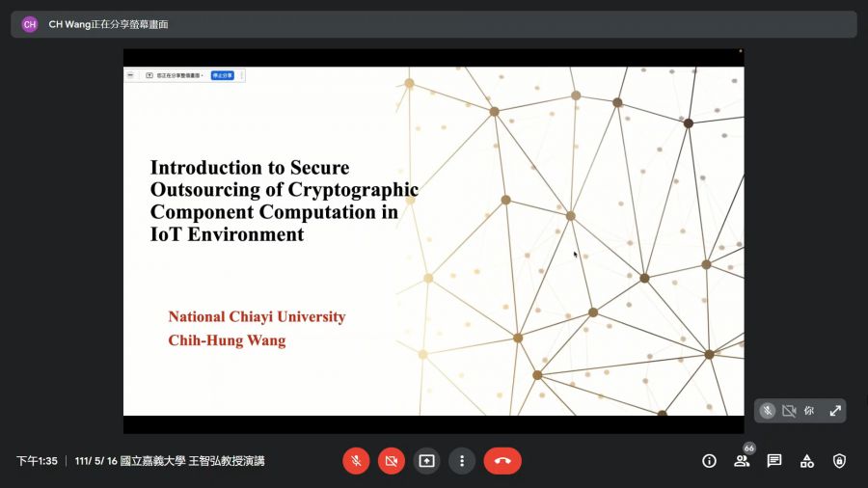Click the present screen button
868x488 pixels.
(x=426, y=461)
